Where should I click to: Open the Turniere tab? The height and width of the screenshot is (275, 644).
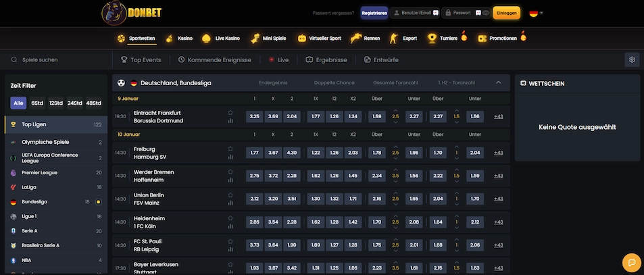coord(447,39)
